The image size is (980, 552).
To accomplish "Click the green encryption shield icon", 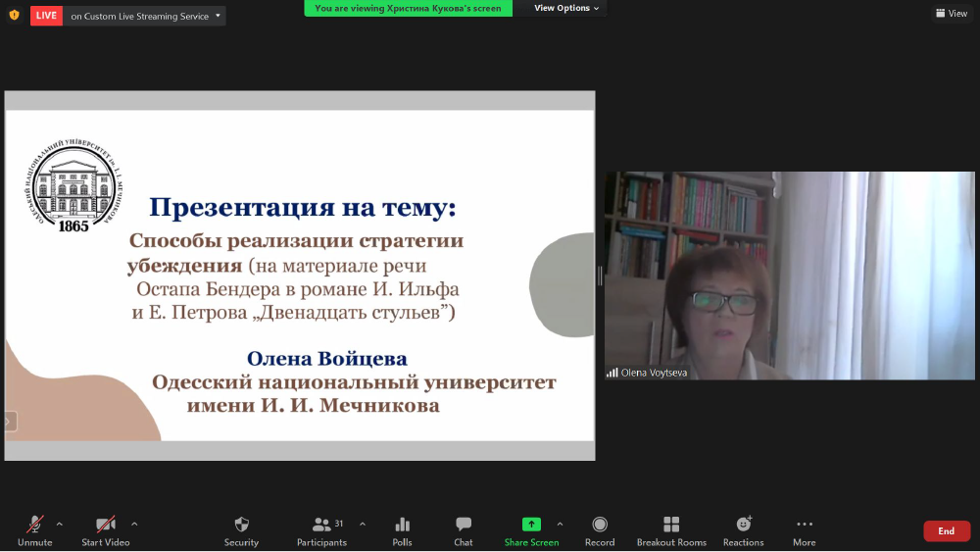I will click(14, 15).
